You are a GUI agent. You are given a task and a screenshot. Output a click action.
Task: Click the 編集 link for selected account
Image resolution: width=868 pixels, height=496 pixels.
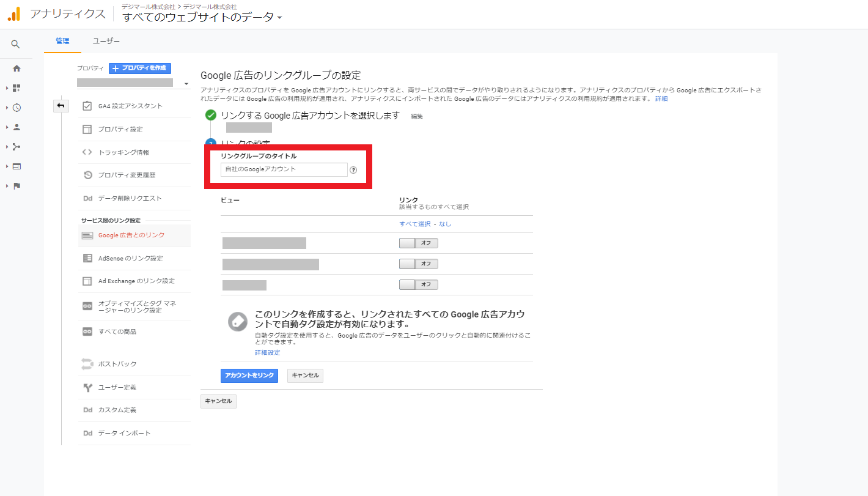pos(417,116)
